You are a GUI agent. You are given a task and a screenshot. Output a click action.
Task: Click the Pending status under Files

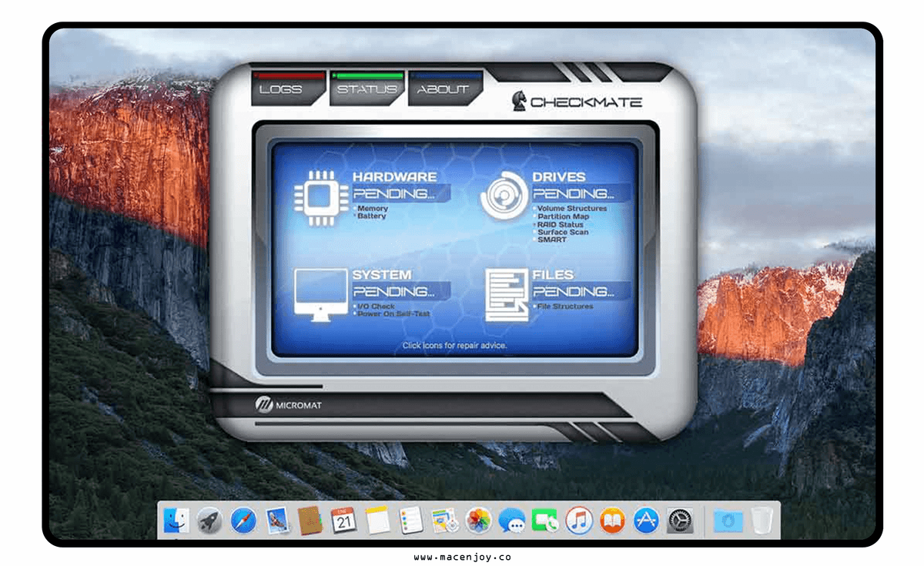click(x=581, y=292)
